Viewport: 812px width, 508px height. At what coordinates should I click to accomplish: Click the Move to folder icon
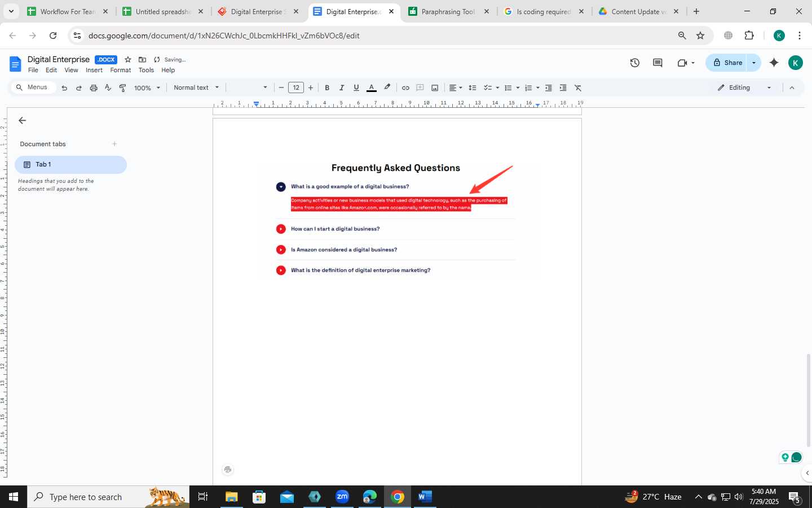(142, 60)
